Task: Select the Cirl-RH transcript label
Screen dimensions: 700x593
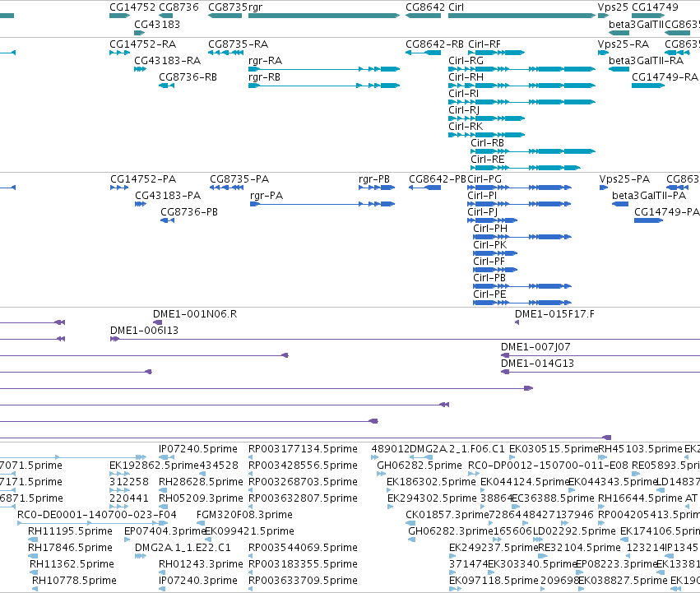Action: click(466, 77)
